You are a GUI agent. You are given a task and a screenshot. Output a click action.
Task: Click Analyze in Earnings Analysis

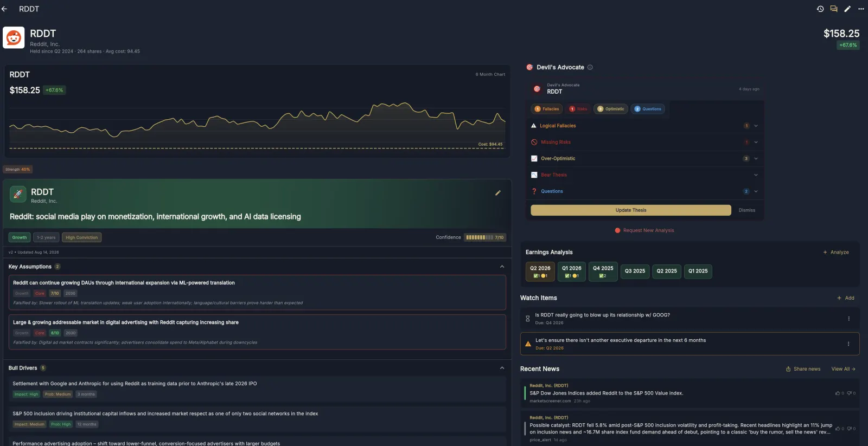(x=836, y=252)
